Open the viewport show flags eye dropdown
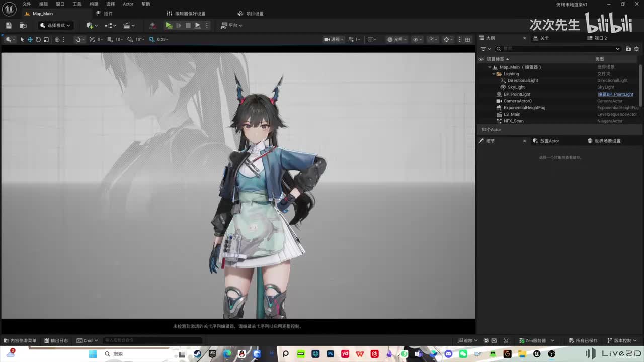This screenshot has height=362, width=644. tap(418, 39)
